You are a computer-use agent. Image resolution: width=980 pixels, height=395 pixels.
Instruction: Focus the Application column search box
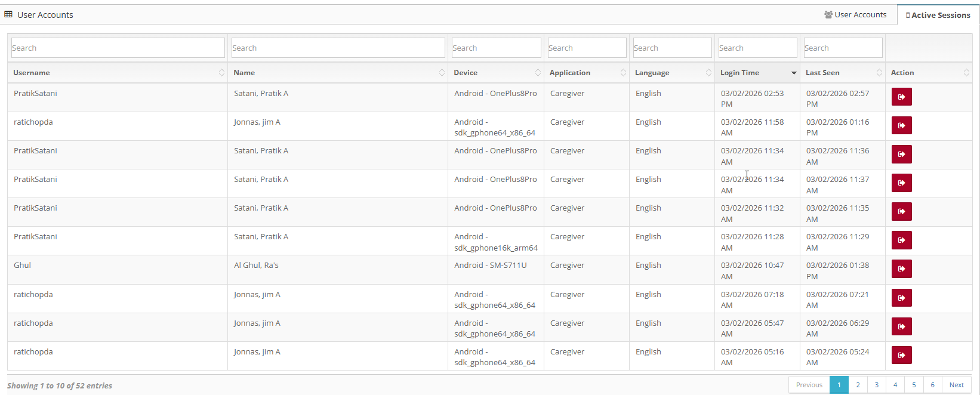(587, 48)
